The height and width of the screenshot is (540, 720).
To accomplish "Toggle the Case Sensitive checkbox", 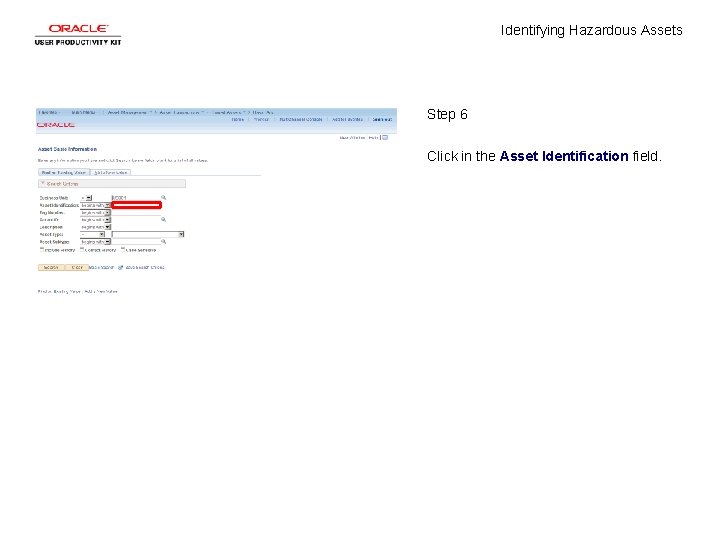I will tap(123, 249).
